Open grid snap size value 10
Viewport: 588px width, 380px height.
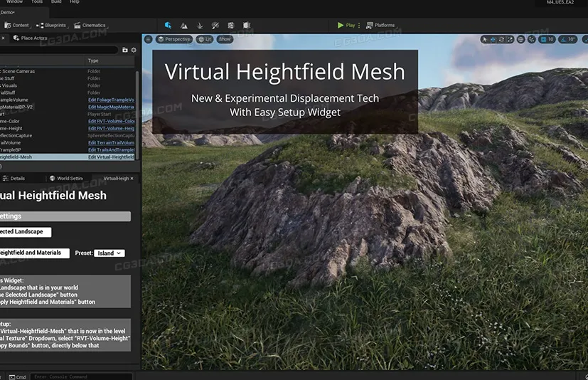coord(551,39)
